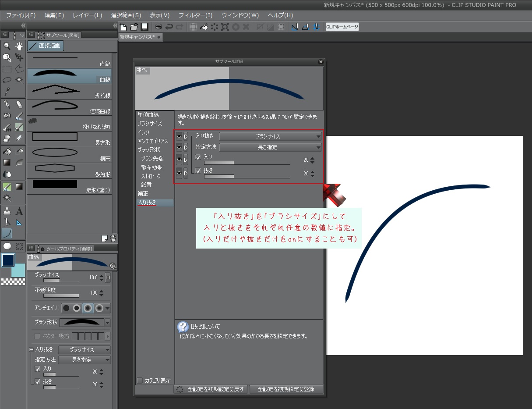This screenshot has width=532, height=409.
Task: Click 全設定を初期設定に戻す button
Action: (x=211, y=389)
